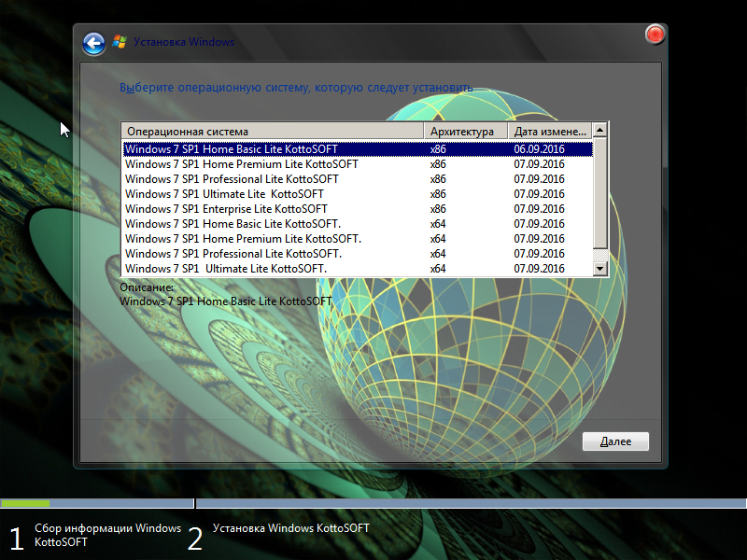This screenshot has height=560, width=747.
Task: Click the vertical scrollbar thumb in list
Action: (x=600, y=193)
